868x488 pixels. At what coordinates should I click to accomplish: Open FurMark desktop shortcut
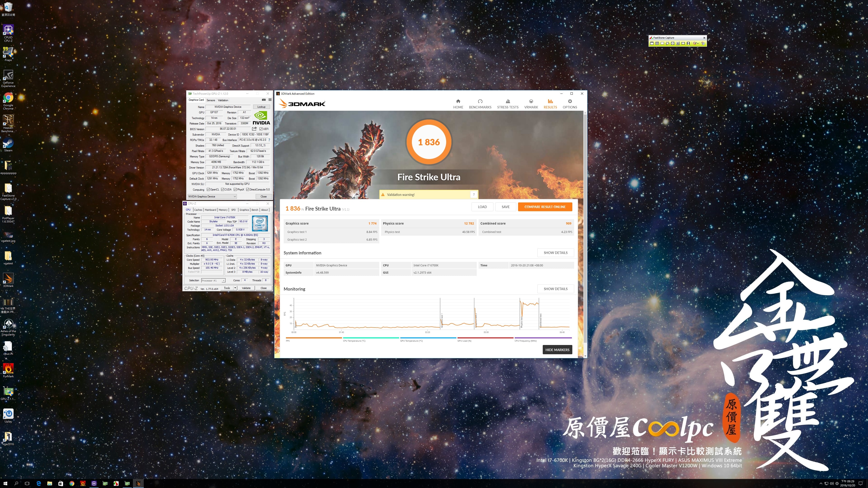click(8, 370)
